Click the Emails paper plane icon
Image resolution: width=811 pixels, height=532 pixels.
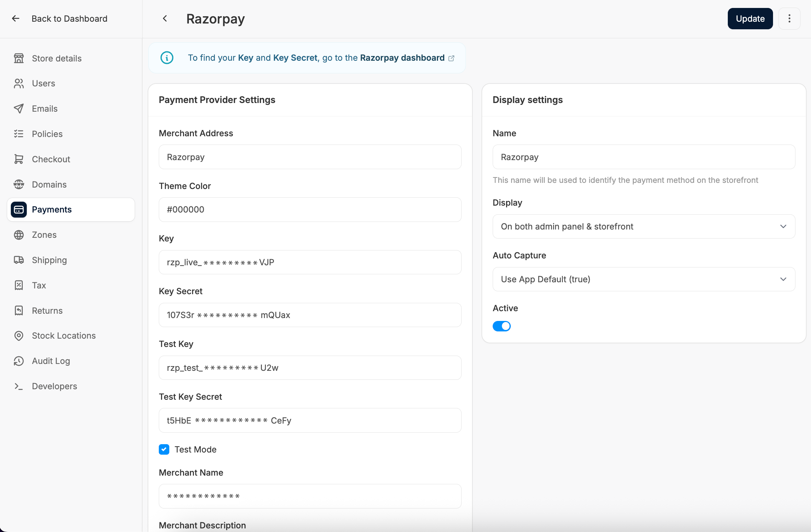pyautogui.click(x=19, y=108)
